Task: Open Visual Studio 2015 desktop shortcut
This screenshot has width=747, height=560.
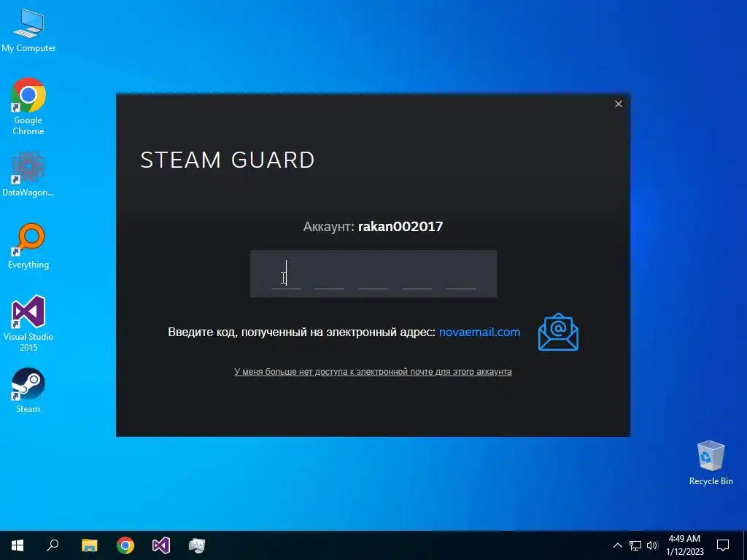Action: [28, 323]
